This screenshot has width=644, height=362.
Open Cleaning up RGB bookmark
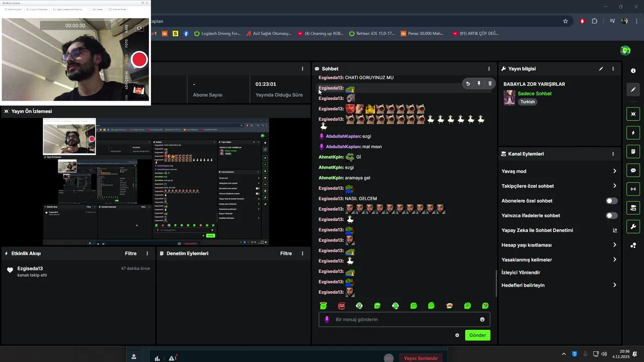(x=320, y=34)
